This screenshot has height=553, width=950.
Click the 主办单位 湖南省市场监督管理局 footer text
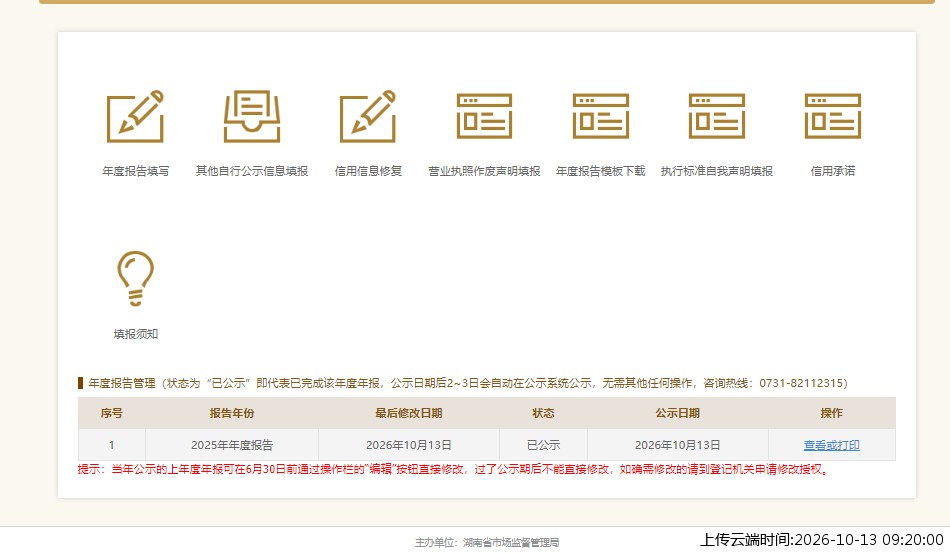[487, 543]
